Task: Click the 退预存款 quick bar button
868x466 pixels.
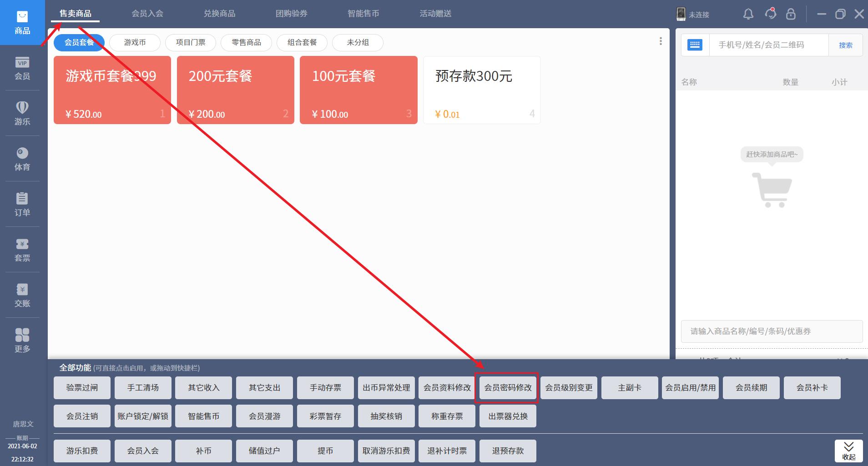Action: pos(508,451)
